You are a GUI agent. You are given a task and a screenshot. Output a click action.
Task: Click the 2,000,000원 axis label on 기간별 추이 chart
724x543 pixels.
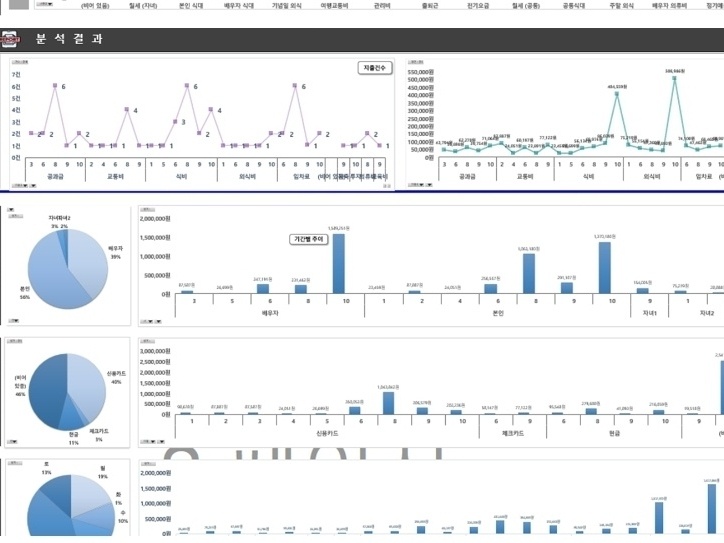tap(155, 219)
